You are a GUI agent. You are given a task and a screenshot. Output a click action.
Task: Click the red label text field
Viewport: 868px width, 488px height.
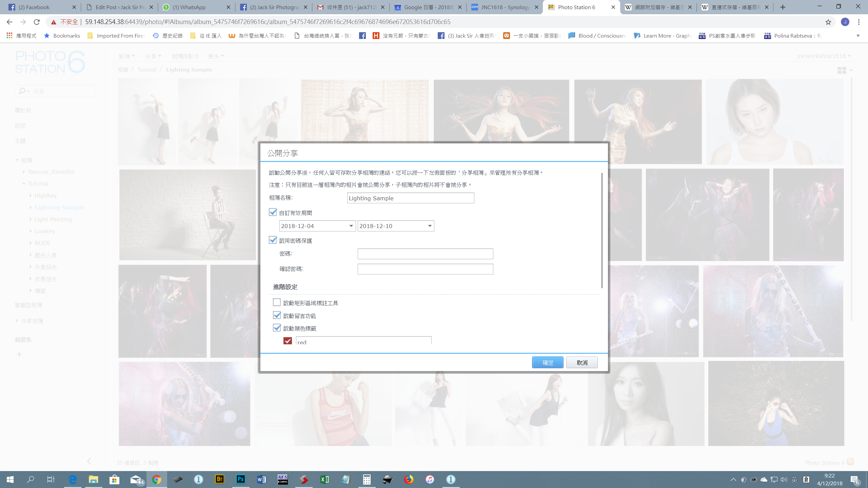(363, 341)
